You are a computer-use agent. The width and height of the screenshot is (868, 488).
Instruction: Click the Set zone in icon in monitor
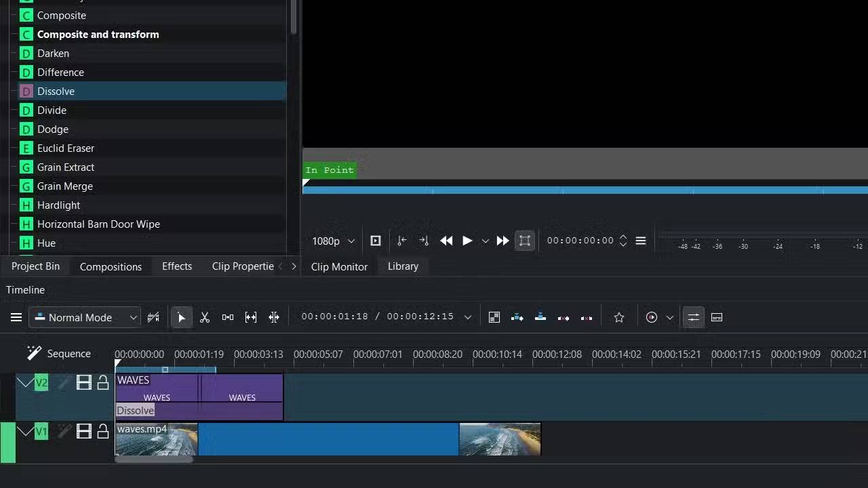[x=401, y=241]
